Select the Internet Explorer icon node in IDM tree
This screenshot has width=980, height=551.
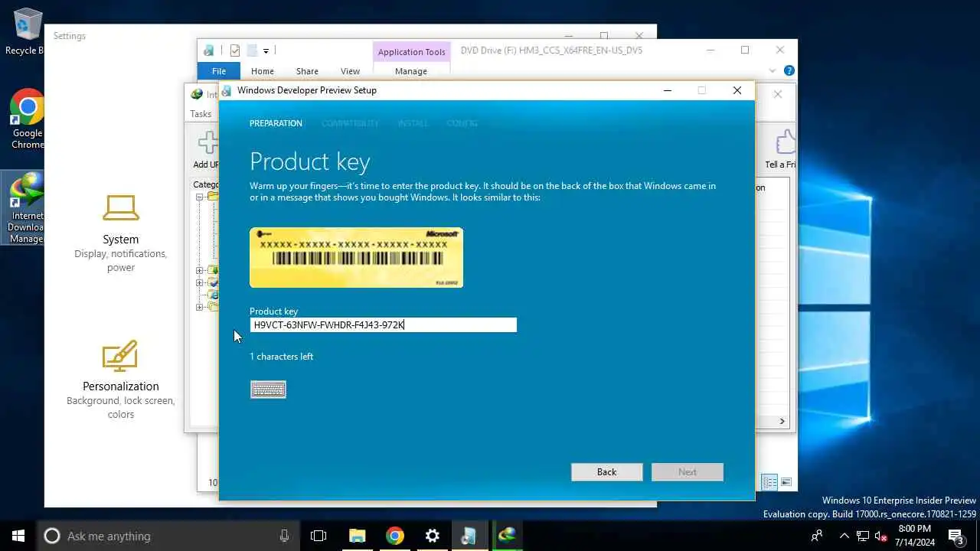click(214, 295)
